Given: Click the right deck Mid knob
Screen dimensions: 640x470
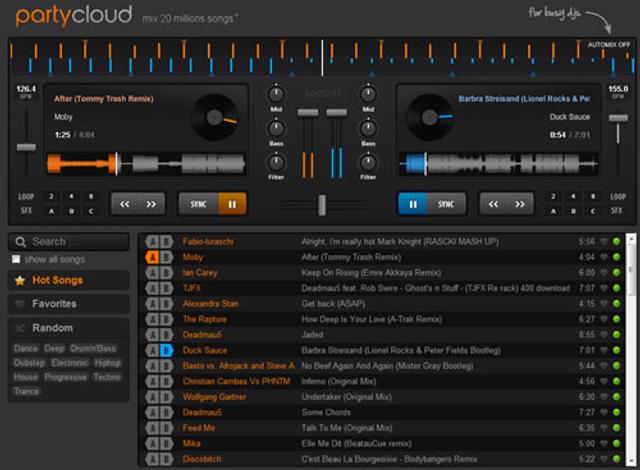Looking at the screenshot, I should [368, 94].
